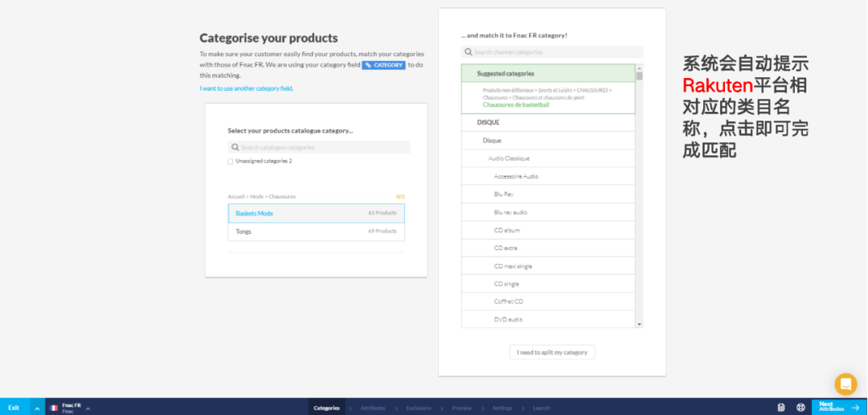This screenshot has height=415, width=868.
Task: Select Accessoire Audio category
Action: (548, 176)
